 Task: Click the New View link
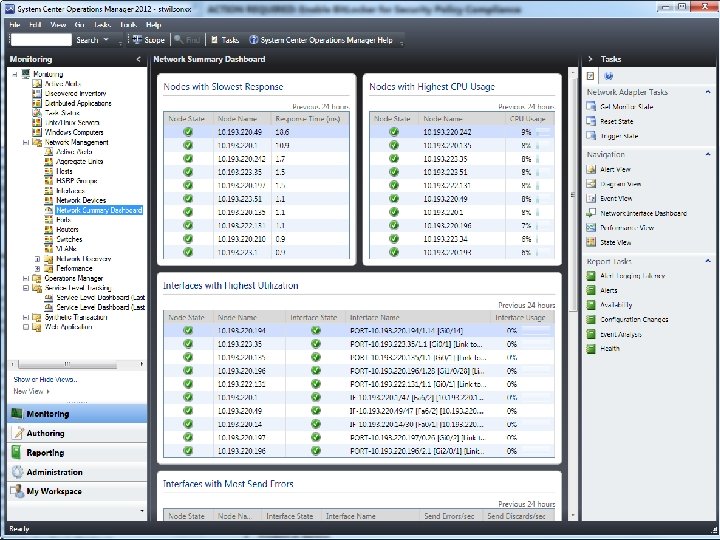click(x=31, y=392)
